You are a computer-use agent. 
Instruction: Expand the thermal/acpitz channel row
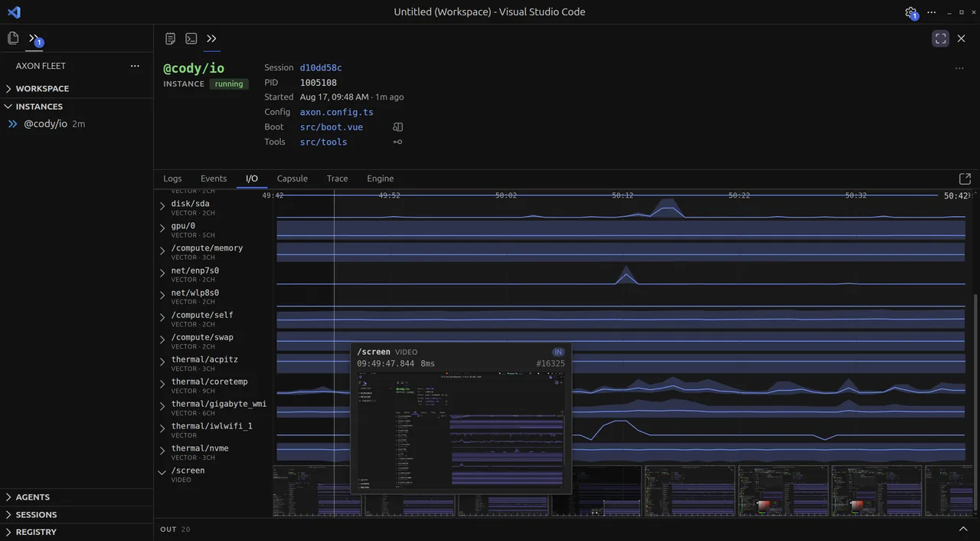162,362
